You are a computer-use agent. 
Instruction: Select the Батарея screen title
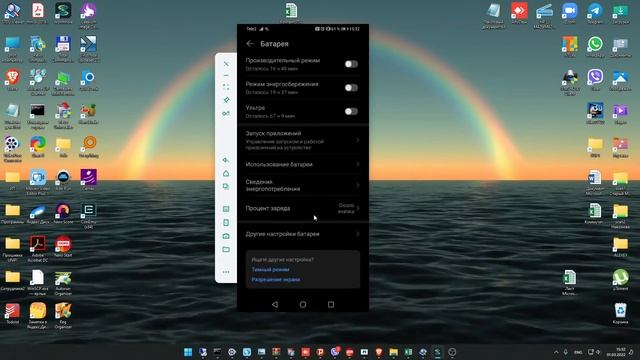[274, 44]
